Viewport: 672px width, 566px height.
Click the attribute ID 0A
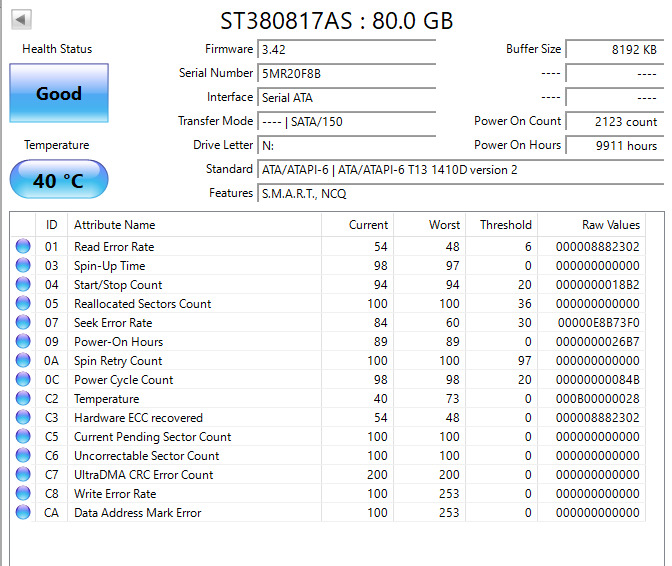(x=51, y=361)
